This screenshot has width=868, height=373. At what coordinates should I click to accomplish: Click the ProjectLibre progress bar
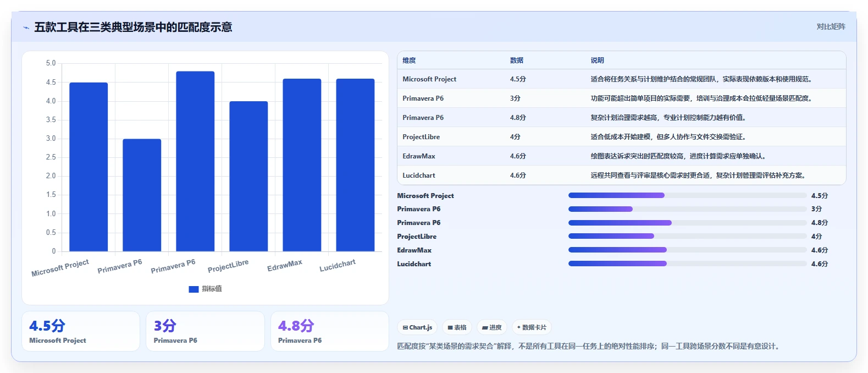coord(688,237)
